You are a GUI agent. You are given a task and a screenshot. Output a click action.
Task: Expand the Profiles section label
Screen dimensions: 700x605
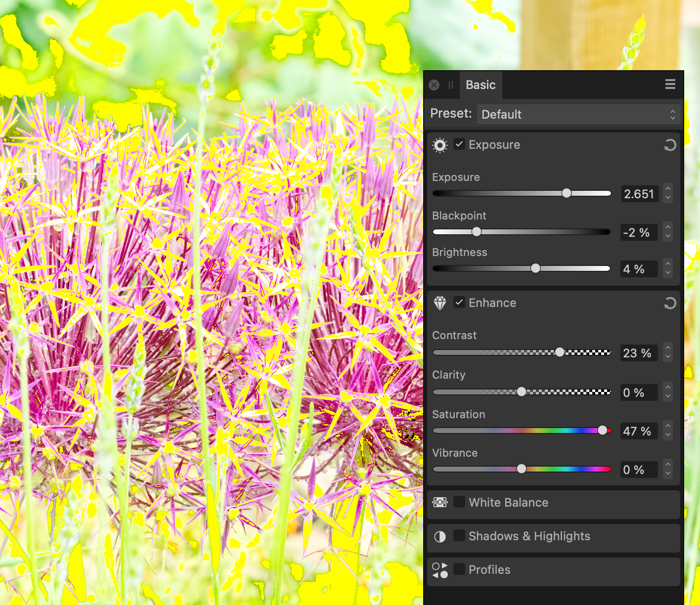[489, 570]
